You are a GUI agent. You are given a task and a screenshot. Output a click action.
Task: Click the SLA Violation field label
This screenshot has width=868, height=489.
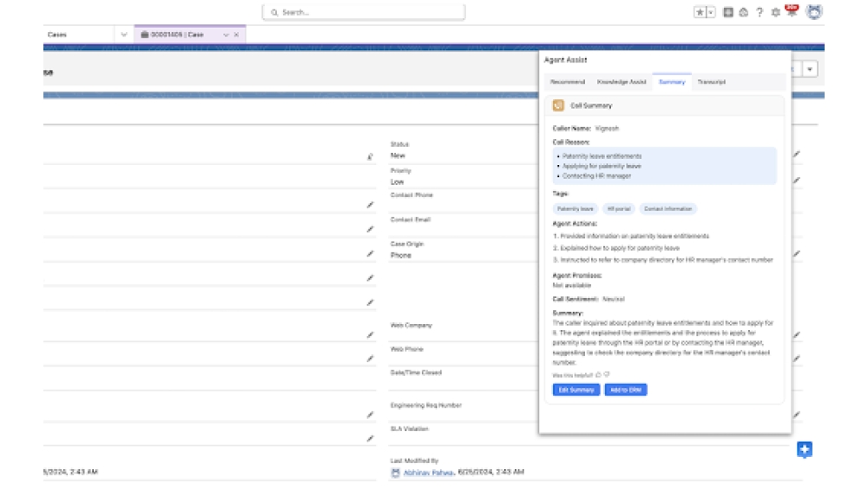409,429
